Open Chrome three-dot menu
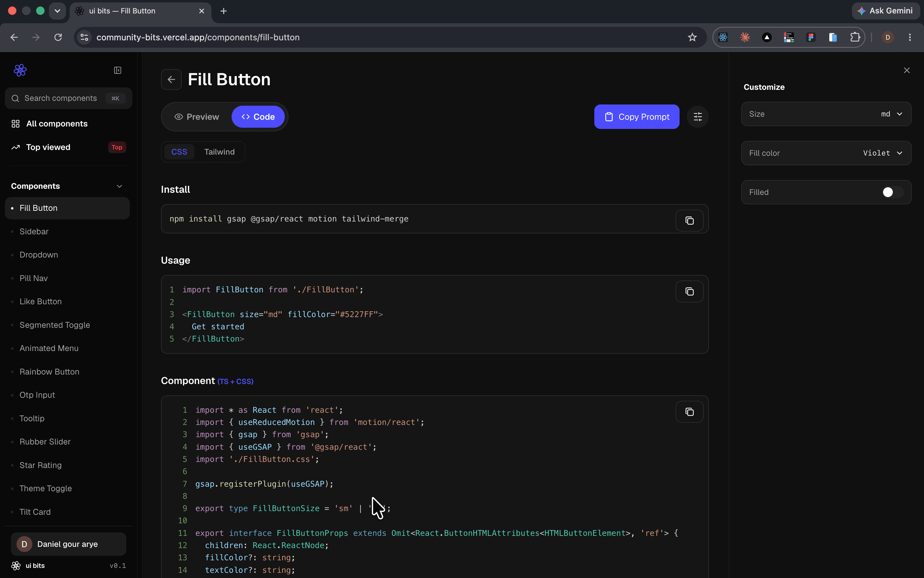924x578 pixels. point(910,38)
